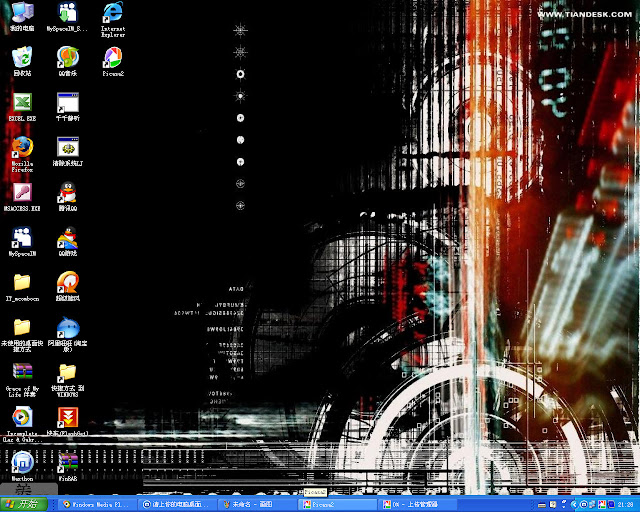Screen dimensions: 640x512
Task: Launch the Mozilla Firefox desktop shortcut
Action: click(x=22, y=154)
